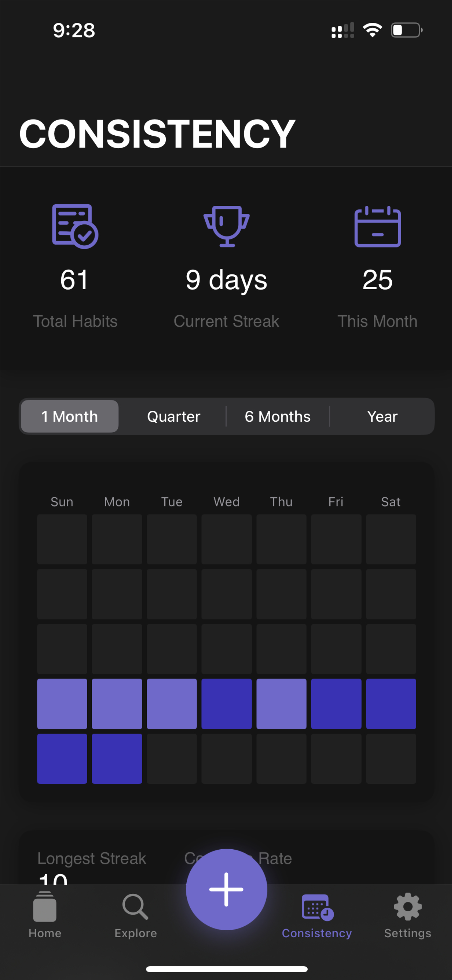Switch to the 6 Months range
The width and height of the screenshot is (452, 980).
[278, 416]
